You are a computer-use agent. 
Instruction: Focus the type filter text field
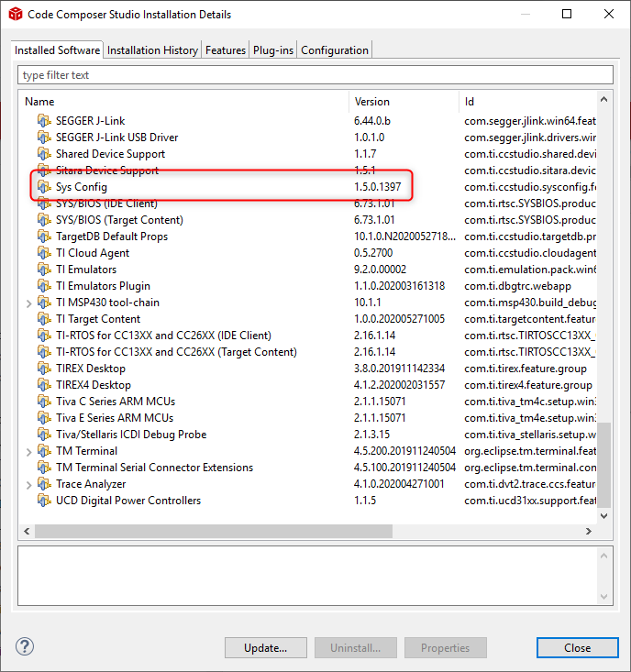315,75
